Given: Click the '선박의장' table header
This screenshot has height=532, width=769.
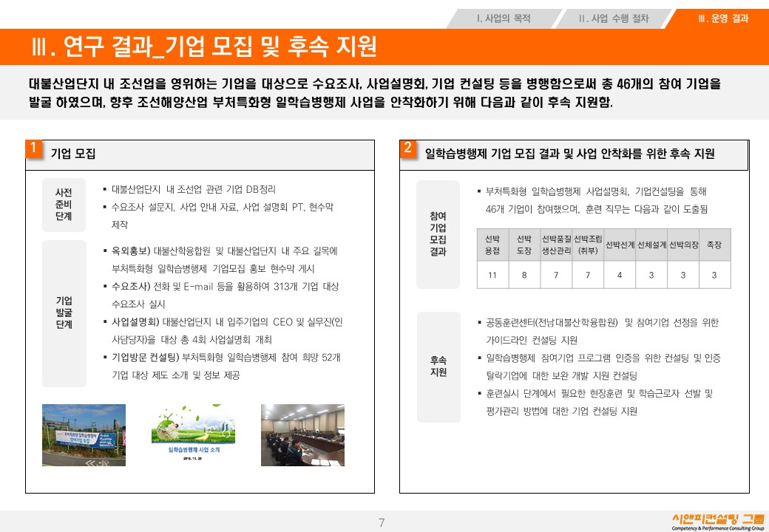Looking at the screenshot, I should [x=683, y=245].
